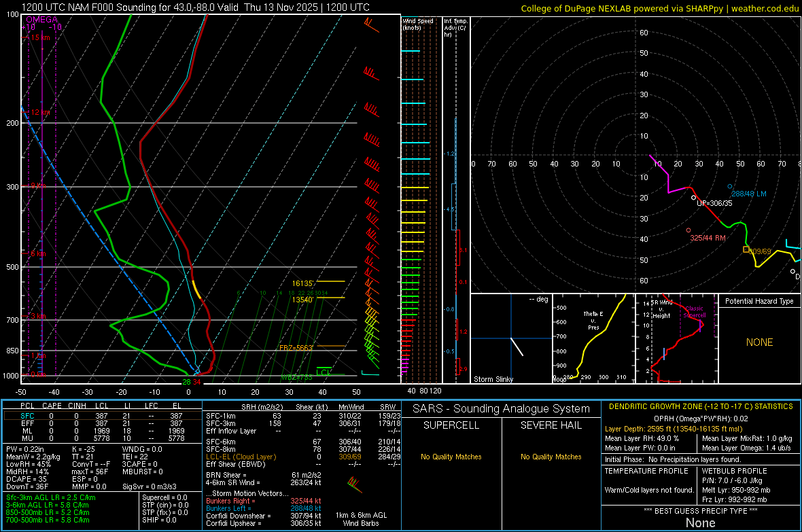Screen dimensions: 802x532
Task: Click the orange mean wind square on hodograph
Action: point(746,249)
